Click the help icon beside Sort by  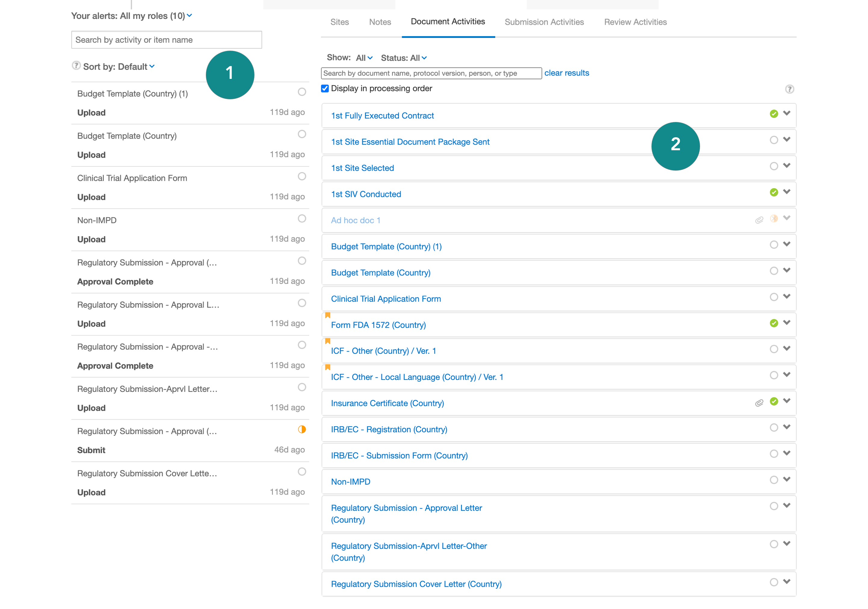coord(76,66)
